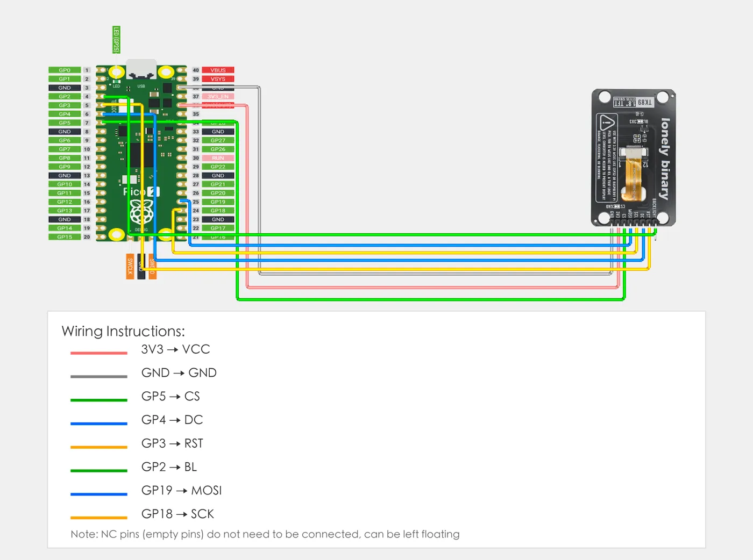
Task: Click the '3V3 → VCC' text
Action: point(175,349)
